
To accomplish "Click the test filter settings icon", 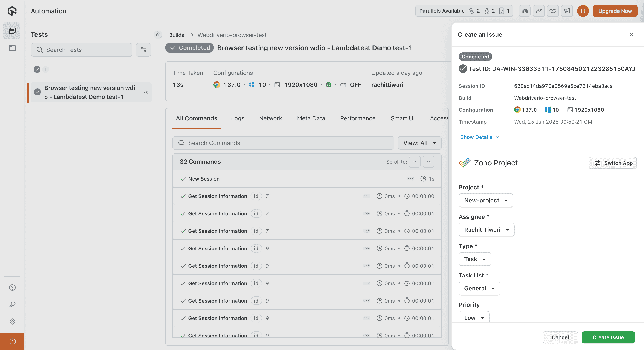I will click(x=144, y=50).
